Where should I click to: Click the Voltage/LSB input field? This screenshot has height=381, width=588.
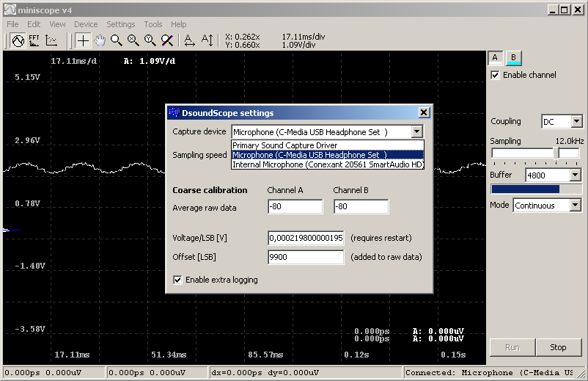click(306, 238)
